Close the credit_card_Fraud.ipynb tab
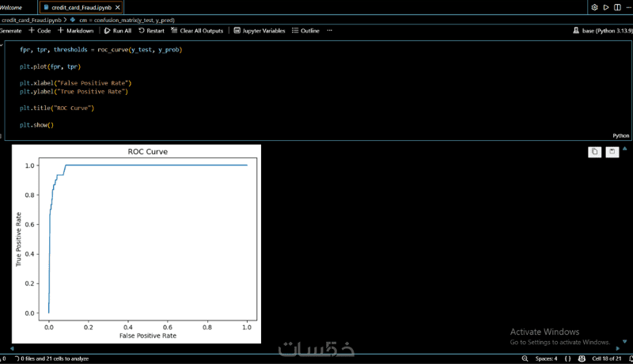This screenshot has height=364, width=633. coord(117,7)
